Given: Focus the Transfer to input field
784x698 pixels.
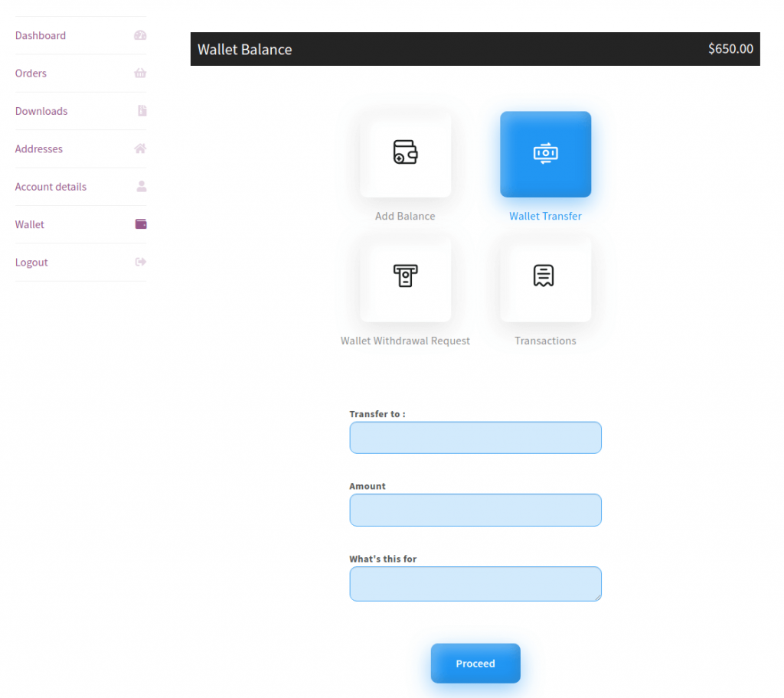Looking at the screenshot, I should 475,438.
